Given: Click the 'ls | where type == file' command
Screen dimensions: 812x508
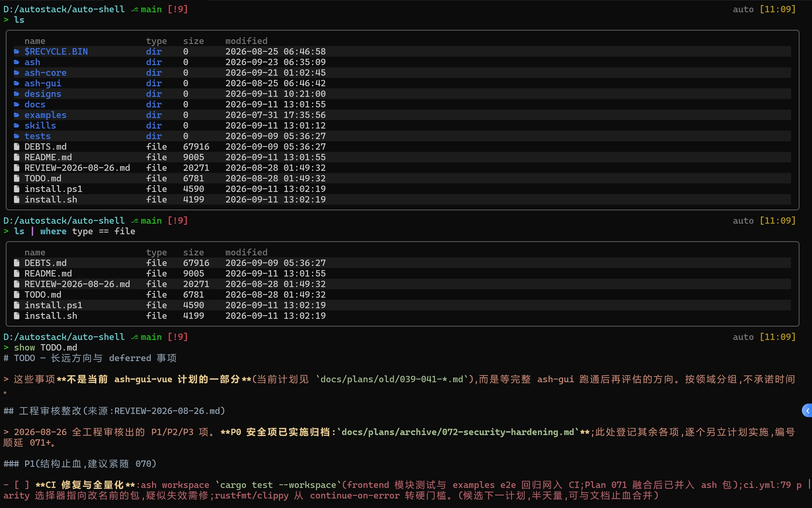Looking at the screenshot, I should [x=74, y=231].
